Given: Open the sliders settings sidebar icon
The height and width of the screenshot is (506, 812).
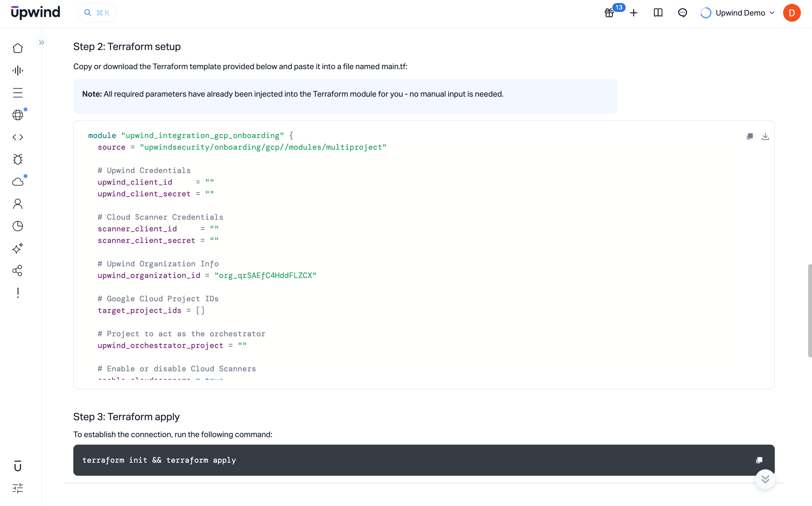Looking at the screenshot, I should (x=18, y=488).
